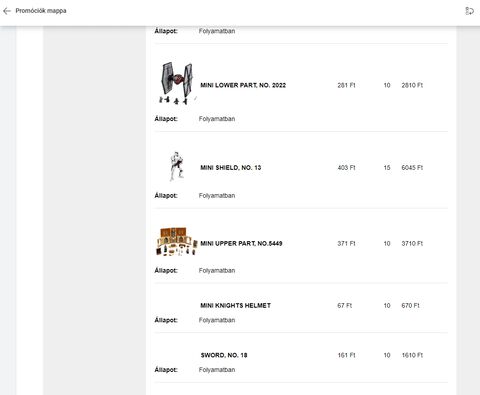This screenshot has height=395, width=480.
Task: Open the top-right list settings icon
Action: [469, 11]
